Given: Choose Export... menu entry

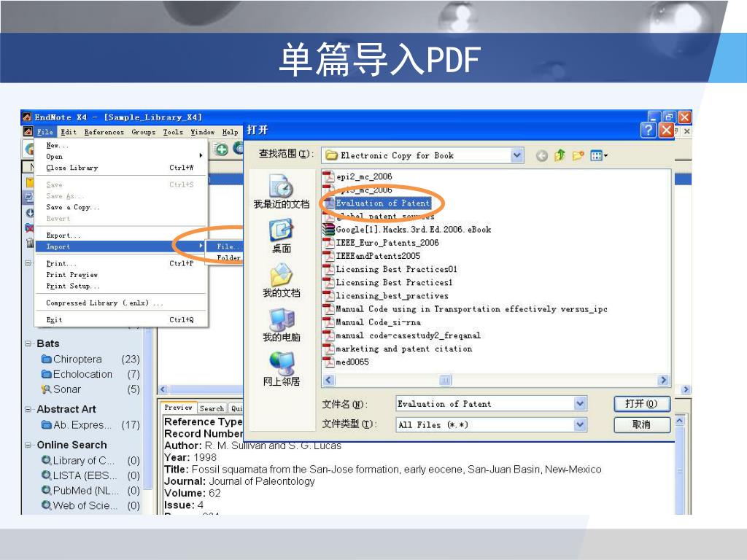Looking at the screenshot, I should (121, 236).
